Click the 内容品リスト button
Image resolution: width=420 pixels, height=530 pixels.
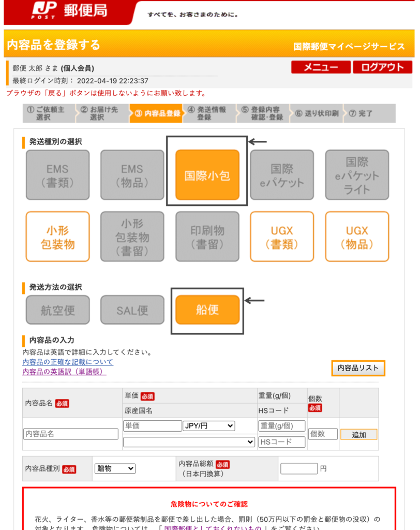pos(358,368)
